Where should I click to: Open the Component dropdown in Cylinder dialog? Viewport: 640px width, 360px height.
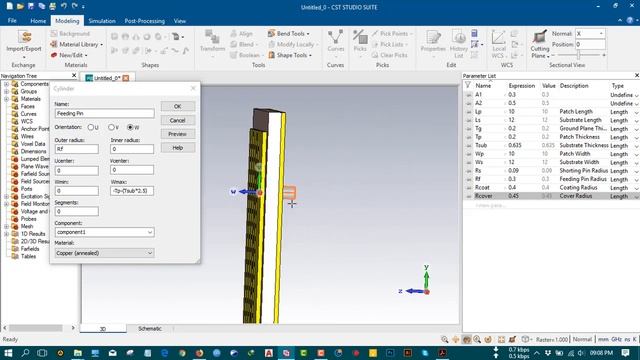coord(150,232)
